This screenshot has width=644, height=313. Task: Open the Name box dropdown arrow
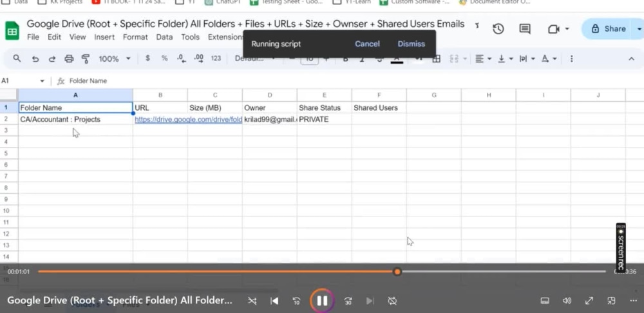point(42,81)
